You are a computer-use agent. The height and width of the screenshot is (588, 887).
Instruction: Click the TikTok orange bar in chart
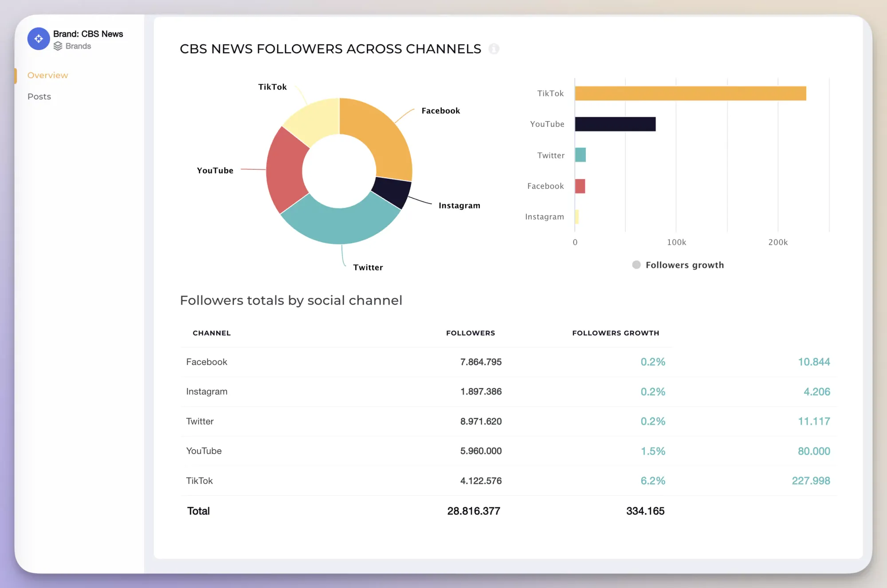[691, 94]
